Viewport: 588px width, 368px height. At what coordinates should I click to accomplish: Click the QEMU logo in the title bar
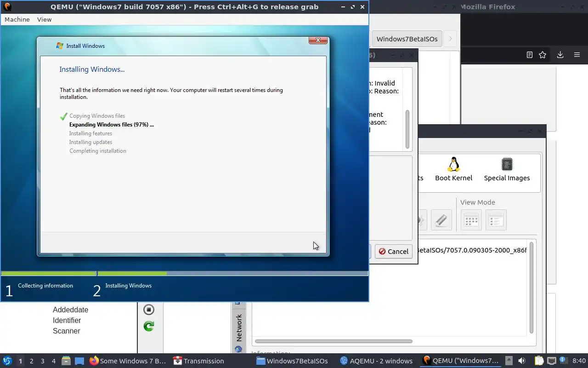click(x=7, y=6)
